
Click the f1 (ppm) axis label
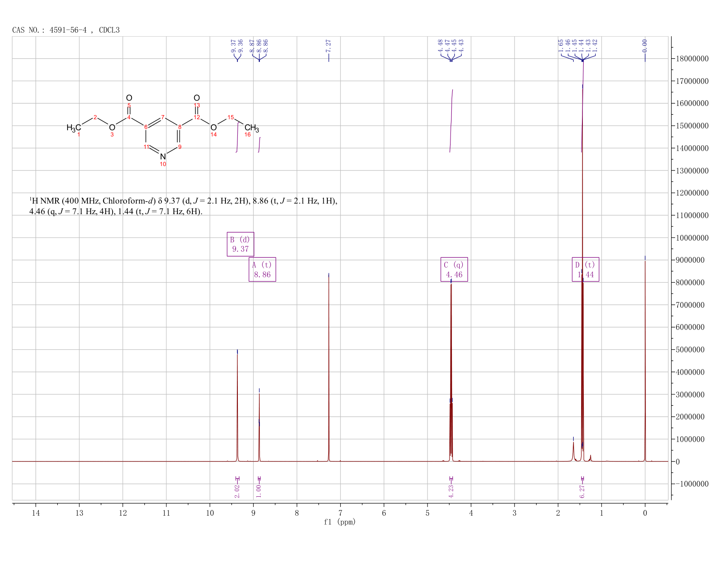(340, 522)
